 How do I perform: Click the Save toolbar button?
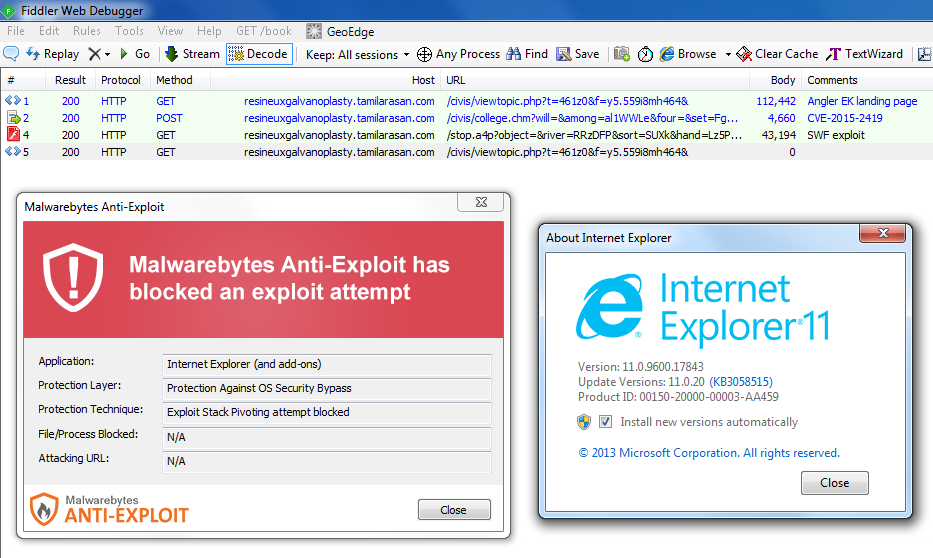577,54
